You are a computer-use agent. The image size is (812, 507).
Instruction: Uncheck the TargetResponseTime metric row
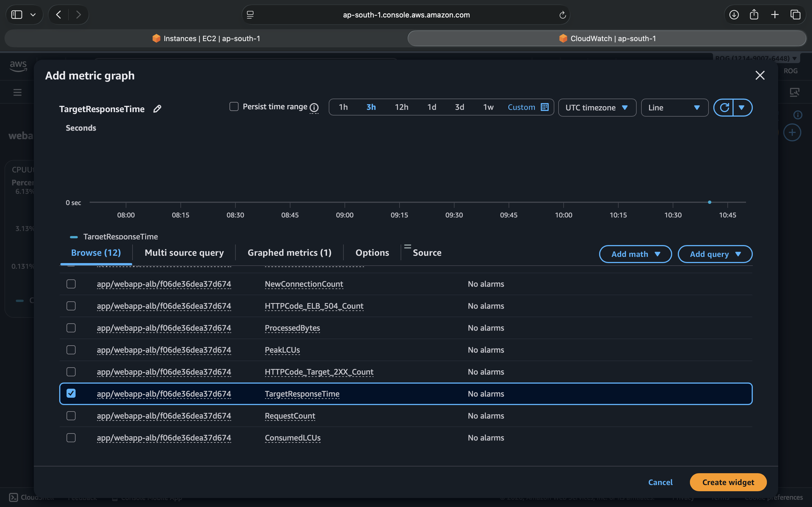tap(71, 393)
